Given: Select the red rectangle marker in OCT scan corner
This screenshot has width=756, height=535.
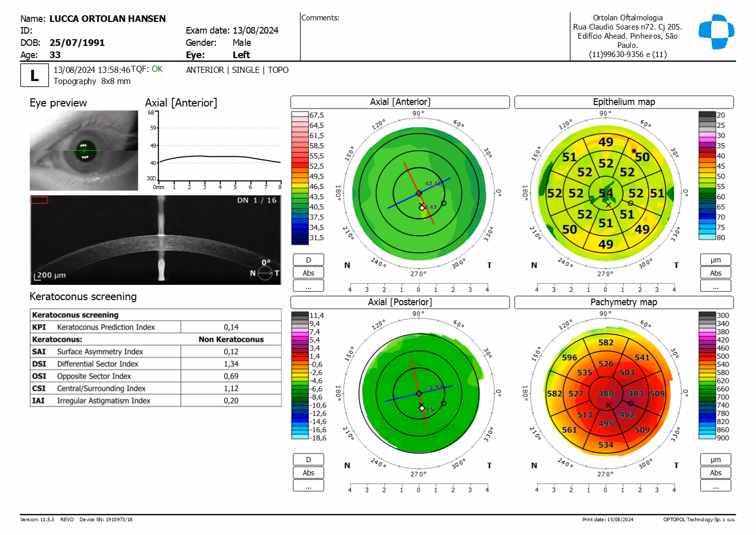Looking at the screenshot, I should point(39,200).
